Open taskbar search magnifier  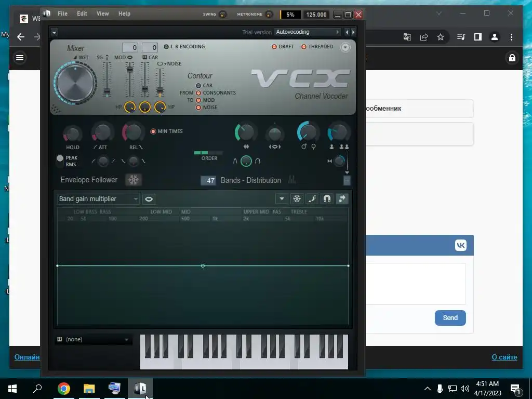click(37, 388)
